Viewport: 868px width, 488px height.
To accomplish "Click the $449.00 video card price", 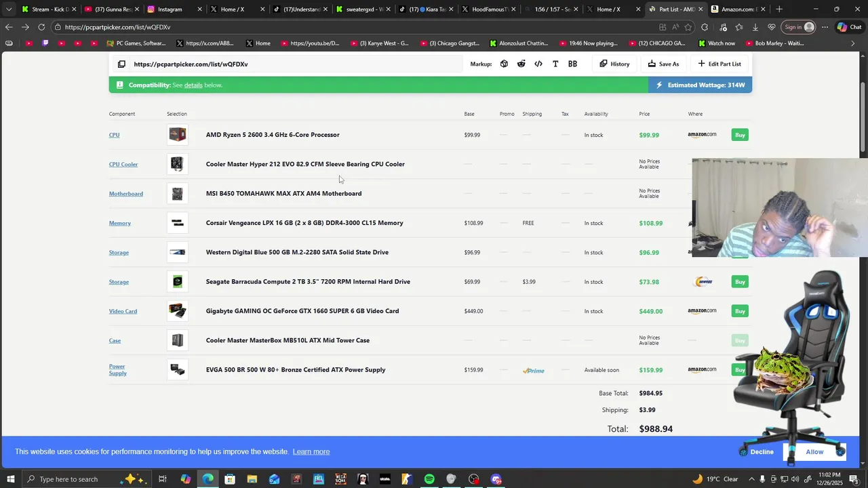I will (650, 312).
